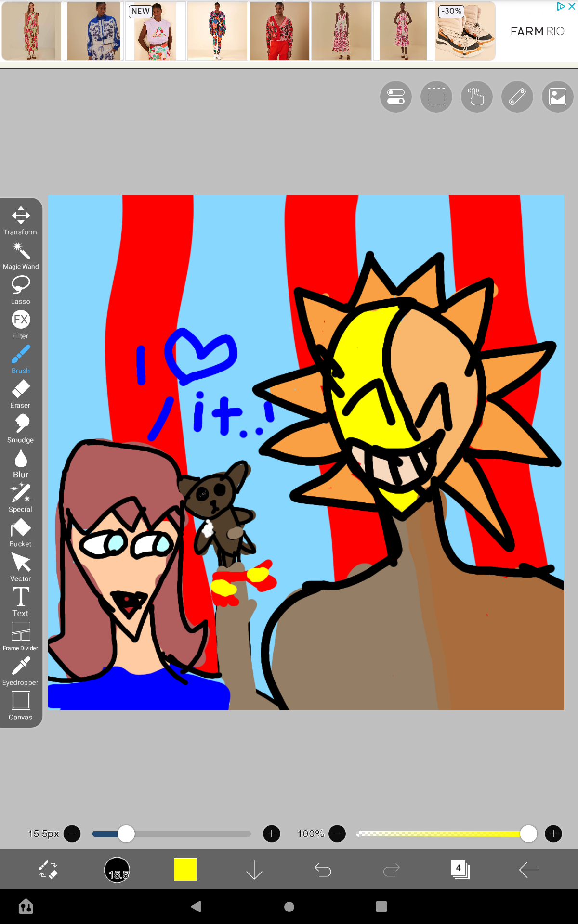Select the Smudge tool
The width and height of the screenshot is (578, 924).
pos(21,429)
